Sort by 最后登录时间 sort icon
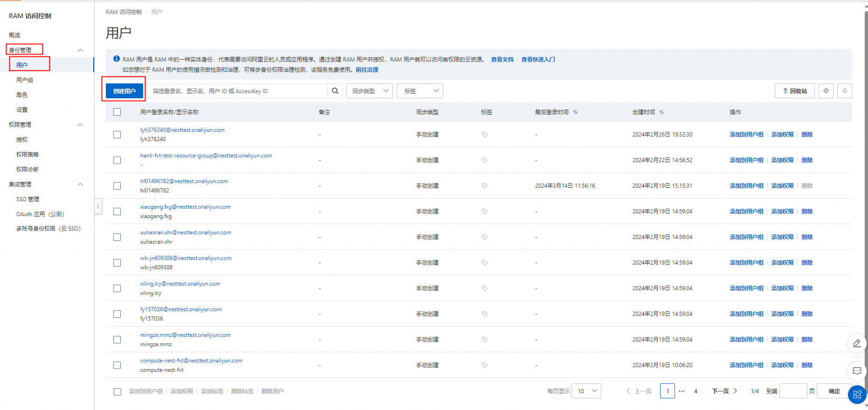The height and width of the screenshot is (410, 868). pos(575,112)
